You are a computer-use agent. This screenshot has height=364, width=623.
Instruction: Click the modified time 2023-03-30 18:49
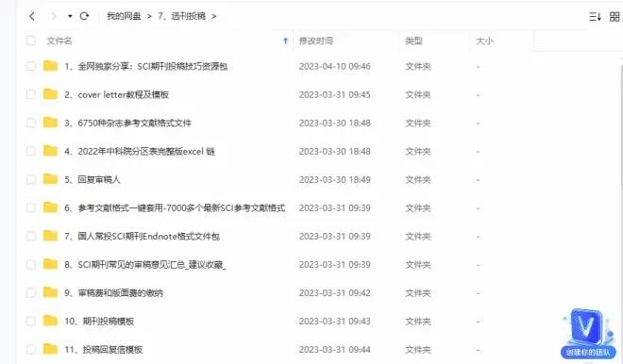(334, 180)
